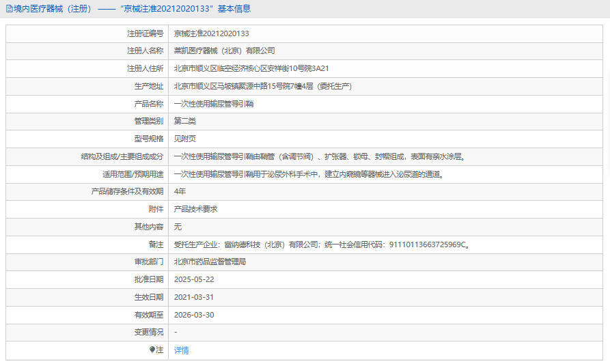Screen dimensions: 610x364
Task: Click the header title 境内医疗器械（注册）
Action: [x=53, y=9]
